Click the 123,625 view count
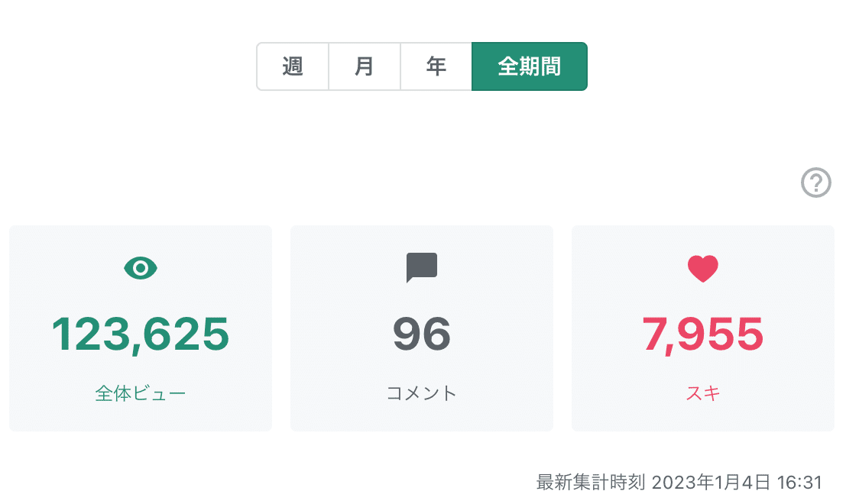Viewport: 859px width, 504px height. pos(141,334)
